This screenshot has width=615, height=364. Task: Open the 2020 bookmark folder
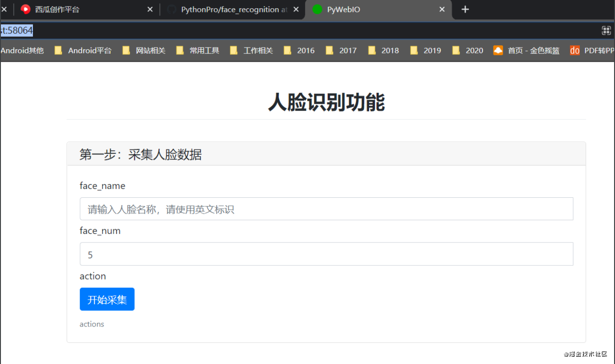467,51
